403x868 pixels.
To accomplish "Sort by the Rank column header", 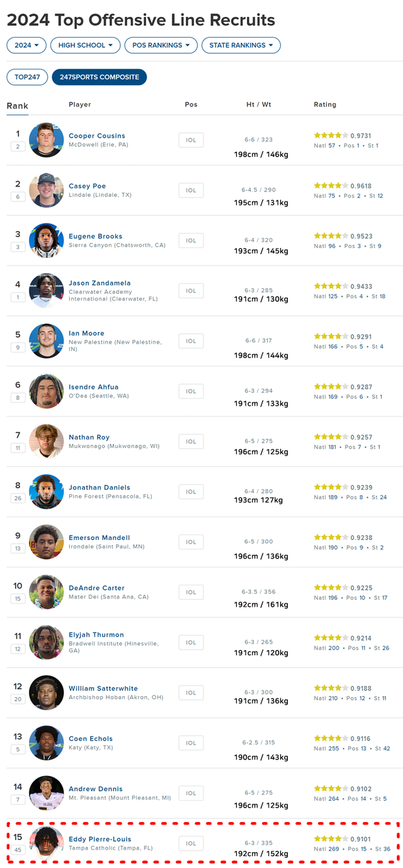I will (18, 106).
